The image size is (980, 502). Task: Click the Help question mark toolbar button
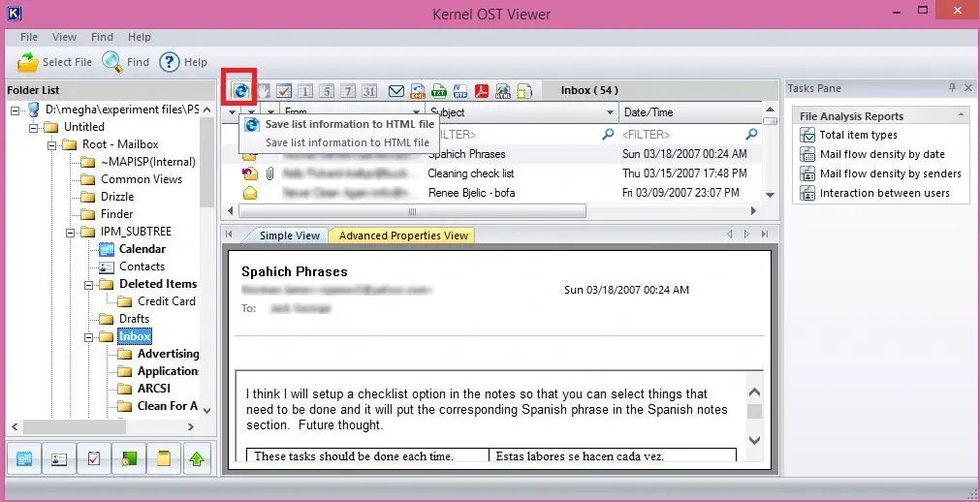[x=183, y=62]
